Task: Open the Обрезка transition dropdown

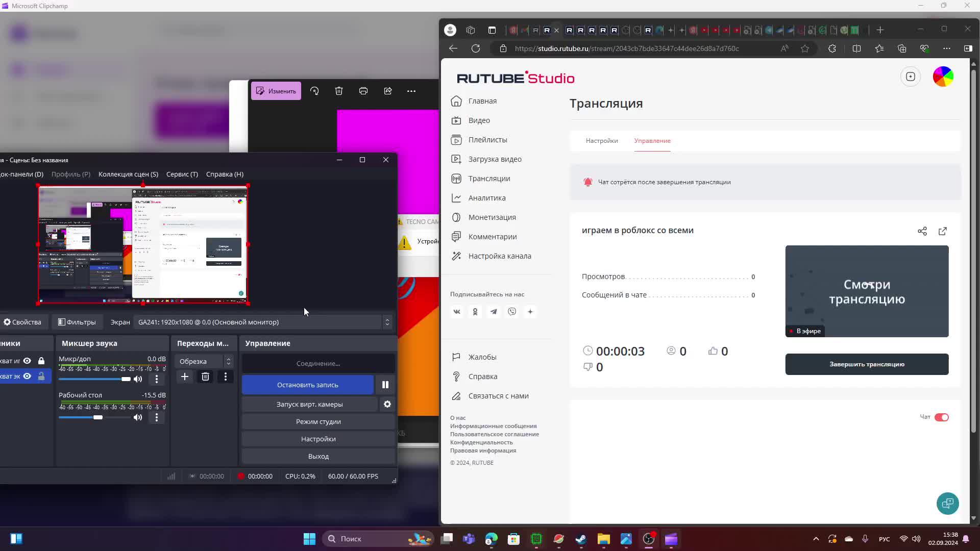Action: tap(204, 361)
